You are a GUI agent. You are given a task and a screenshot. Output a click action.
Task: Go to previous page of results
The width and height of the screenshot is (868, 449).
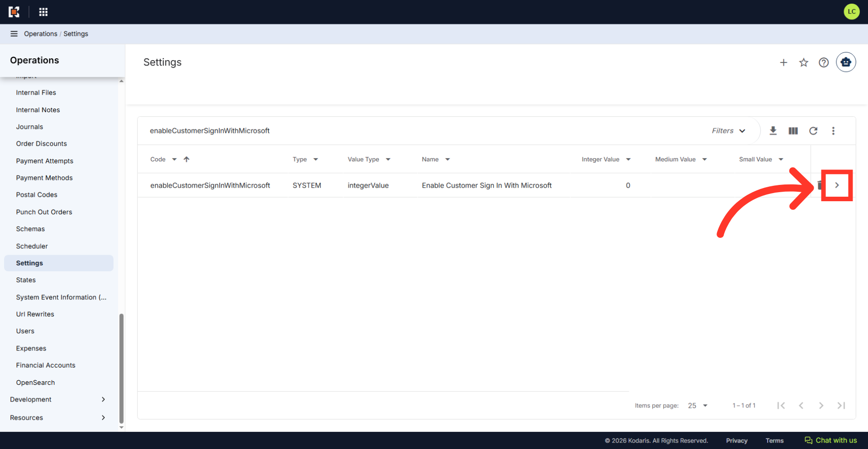pos(801,406)
